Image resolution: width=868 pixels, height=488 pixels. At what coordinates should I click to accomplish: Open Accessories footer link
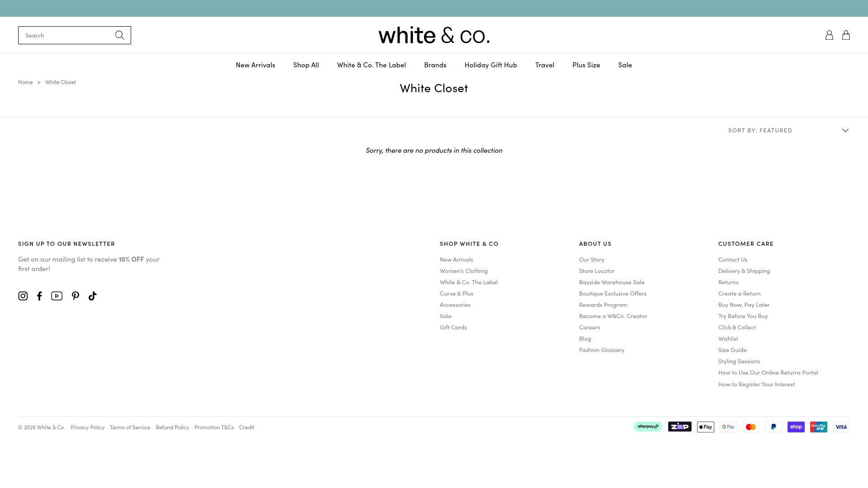click(455, 305)
